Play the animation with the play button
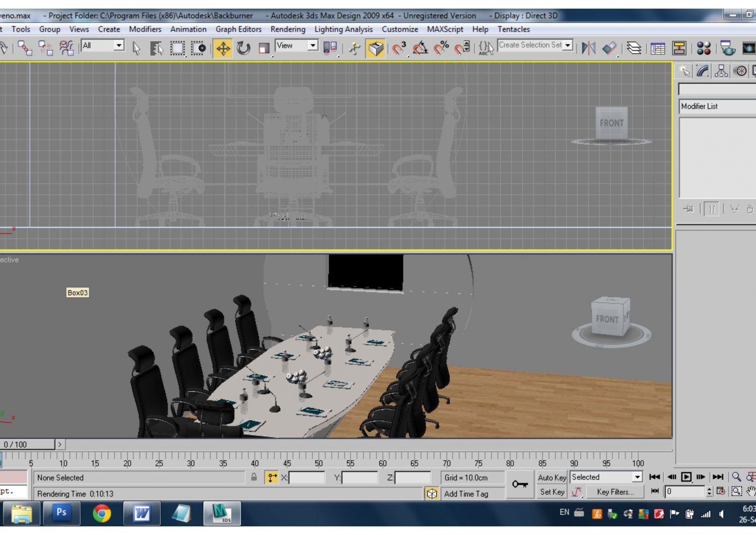The width and height of the screenshot is (756, 535). point(686,476)
